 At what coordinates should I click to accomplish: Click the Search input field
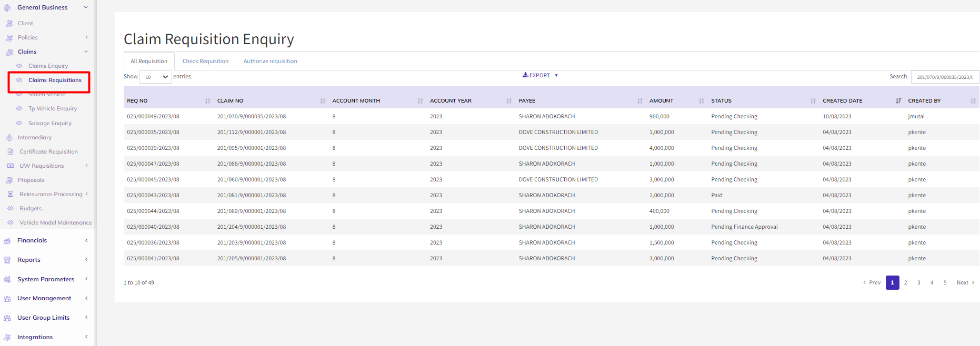tap(944, 77)
